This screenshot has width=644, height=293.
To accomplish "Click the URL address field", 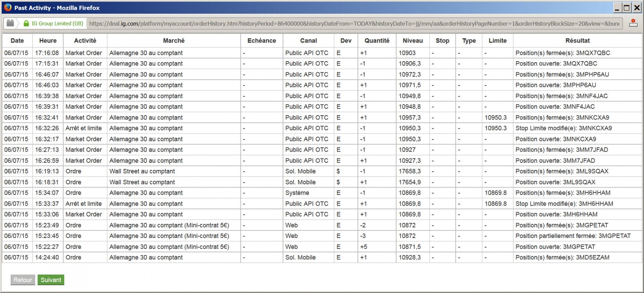I will click(354, 24).
